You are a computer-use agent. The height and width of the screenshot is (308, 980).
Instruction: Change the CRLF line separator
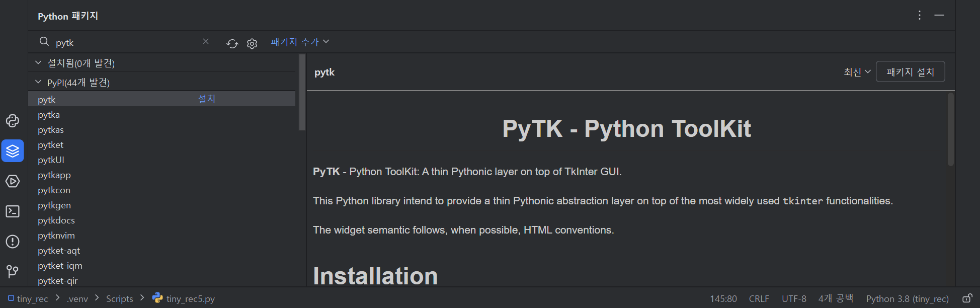[x=759, y=298]
